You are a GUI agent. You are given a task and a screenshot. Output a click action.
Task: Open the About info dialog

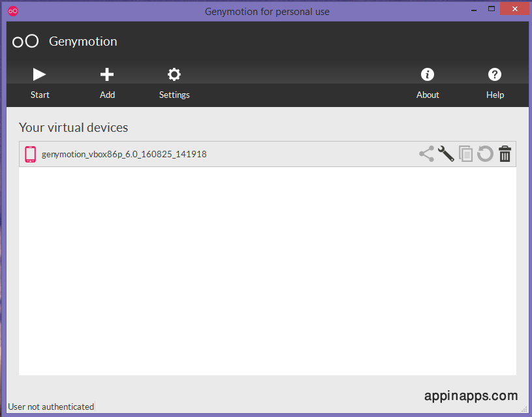[428, 83]
